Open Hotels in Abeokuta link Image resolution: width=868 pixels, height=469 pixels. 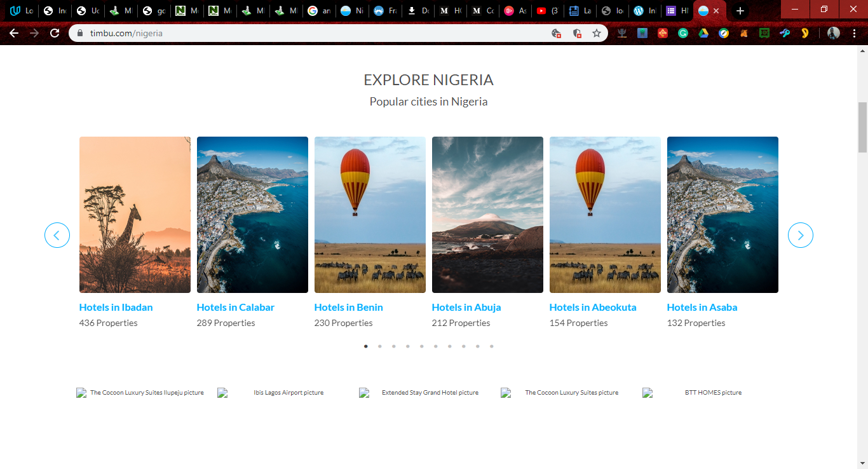click(x=593, y=307)
